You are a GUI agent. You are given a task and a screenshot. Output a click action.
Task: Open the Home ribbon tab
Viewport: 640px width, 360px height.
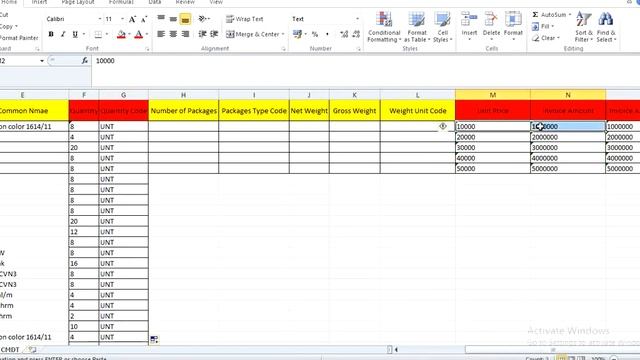coord(9,2)
